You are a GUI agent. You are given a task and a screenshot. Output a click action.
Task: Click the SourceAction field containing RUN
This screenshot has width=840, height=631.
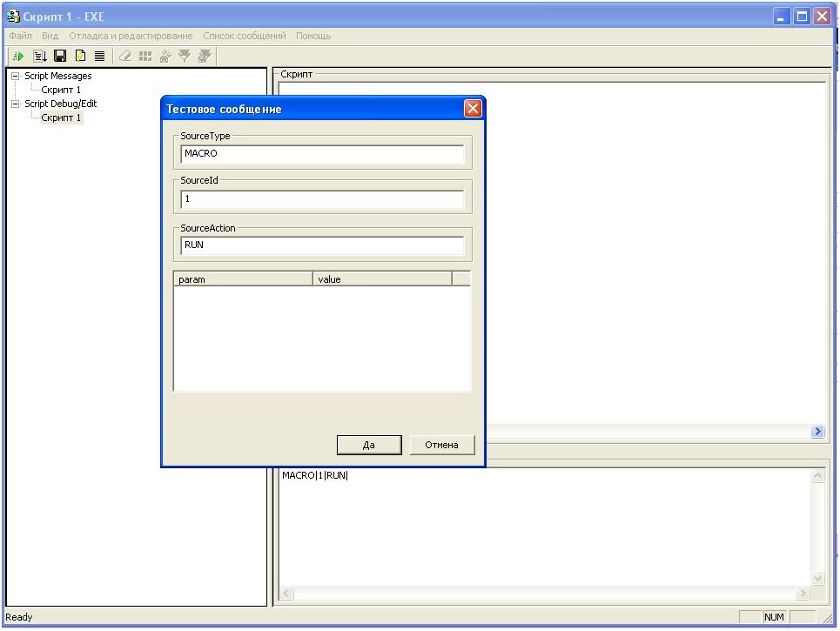click(x=322, y=245)
